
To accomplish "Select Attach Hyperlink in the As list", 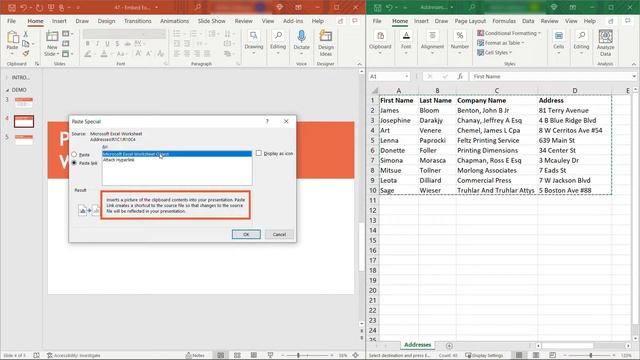I will point(118,160).
